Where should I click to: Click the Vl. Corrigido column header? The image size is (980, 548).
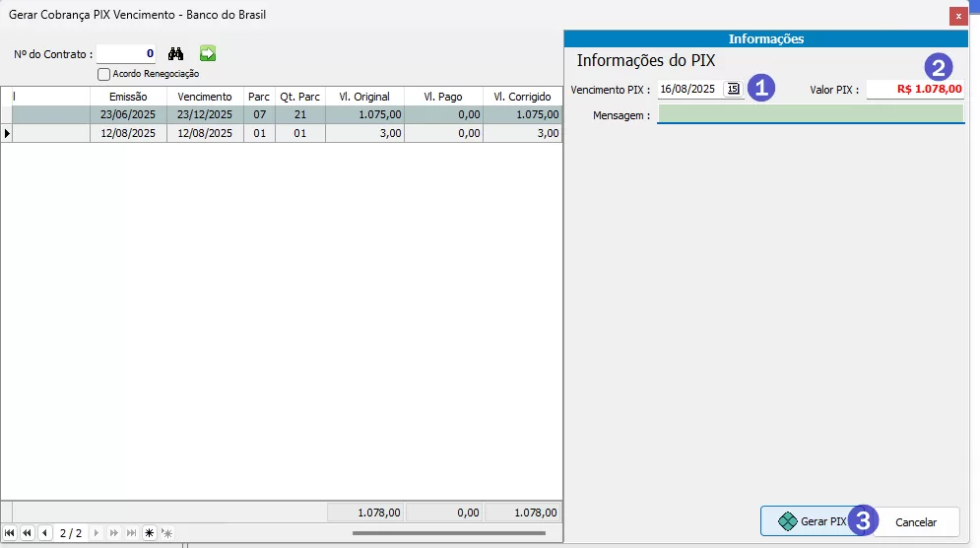(x=522, y=97)
